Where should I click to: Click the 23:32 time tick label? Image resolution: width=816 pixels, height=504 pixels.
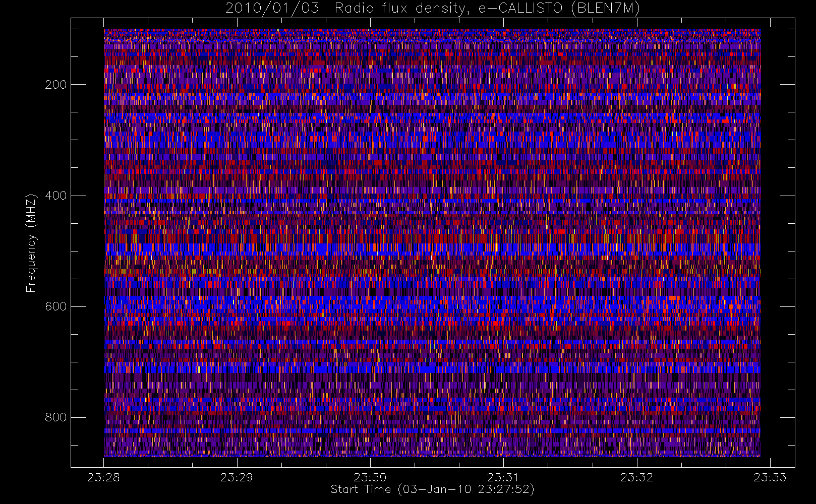[x=636, y=477]
